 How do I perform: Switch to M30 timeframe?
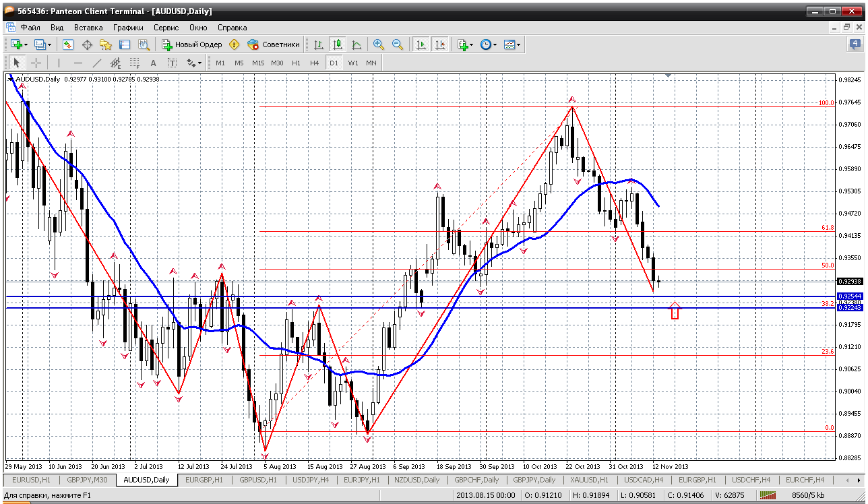pyautogui.click(x=277, y=63)
